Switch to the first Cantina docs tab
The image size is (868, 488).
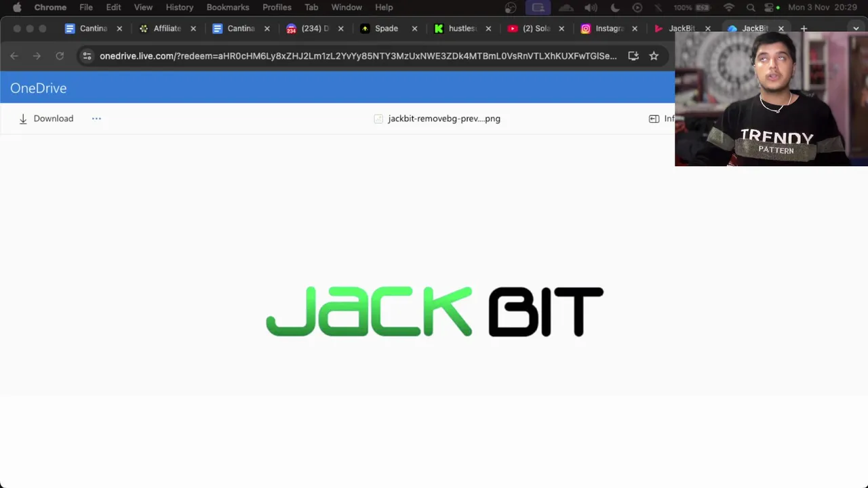pyautogui.click(x=93, y=28)
